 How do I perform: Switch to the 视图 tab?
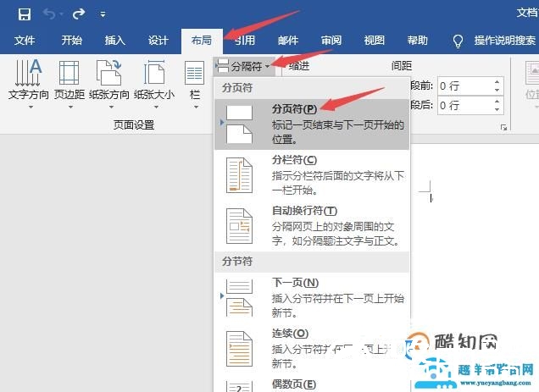tap(375, 41)
